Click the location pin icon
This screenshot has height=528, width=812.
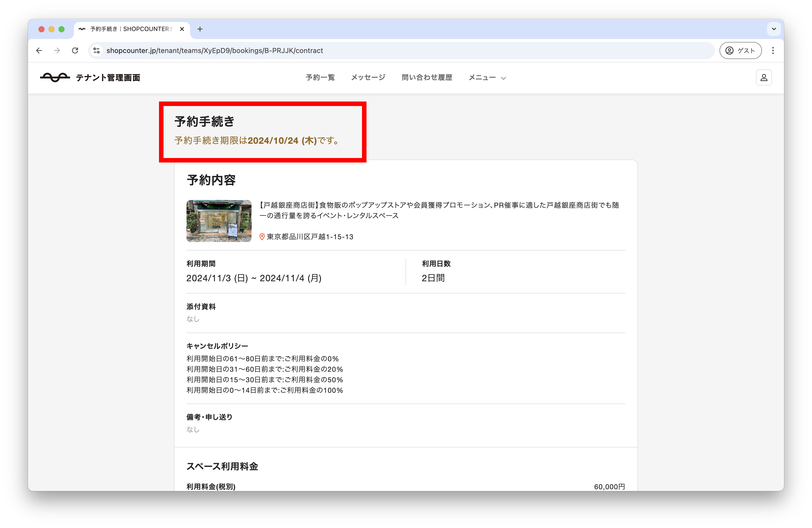[x=262, y=237]
